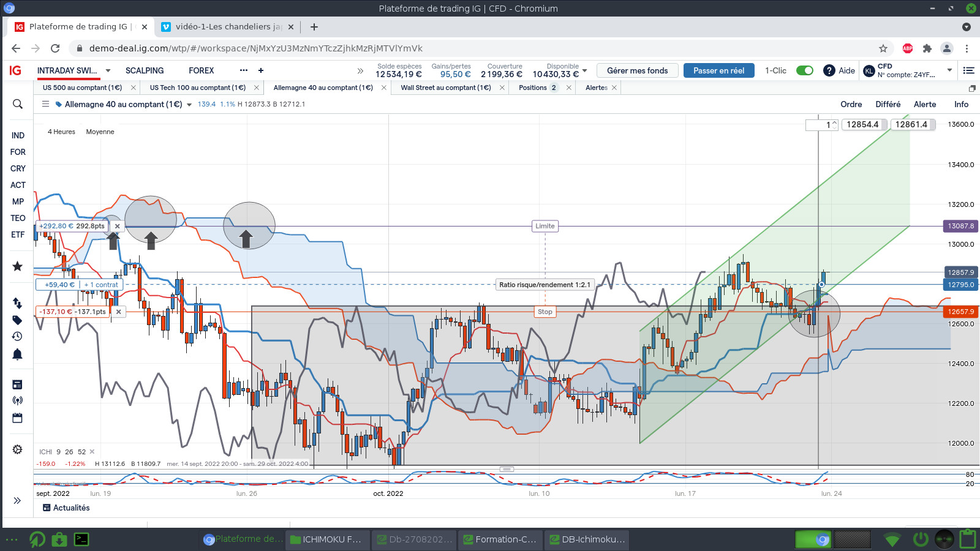The height and width of the screenshot is (551, 980).
Task: Open the instrument search magnifier in sidebar
Action: point(18,104)
